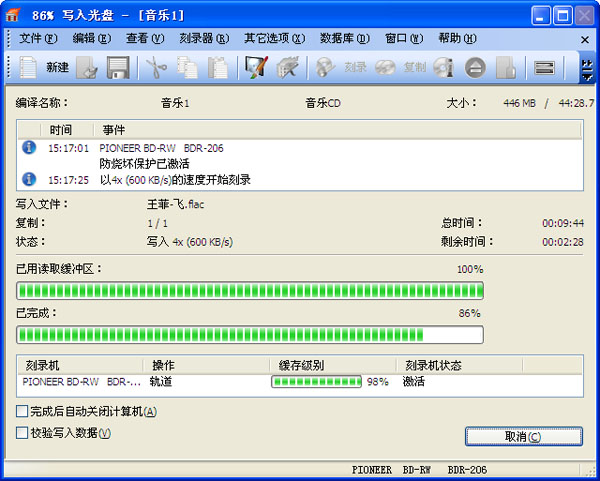Click the remaining time 00:02:28 value
The image size is (600, 481).
pos(563,242)
